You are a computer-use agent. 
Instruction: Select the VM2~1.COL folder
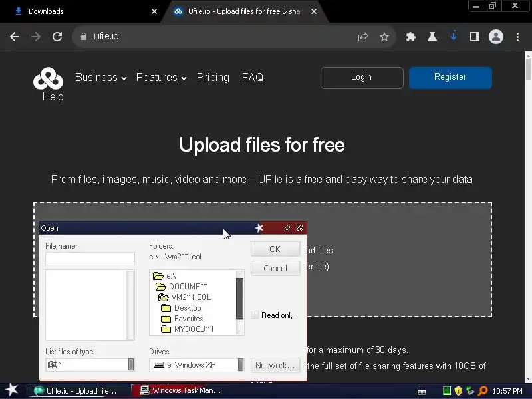click(x=185, y=297)
